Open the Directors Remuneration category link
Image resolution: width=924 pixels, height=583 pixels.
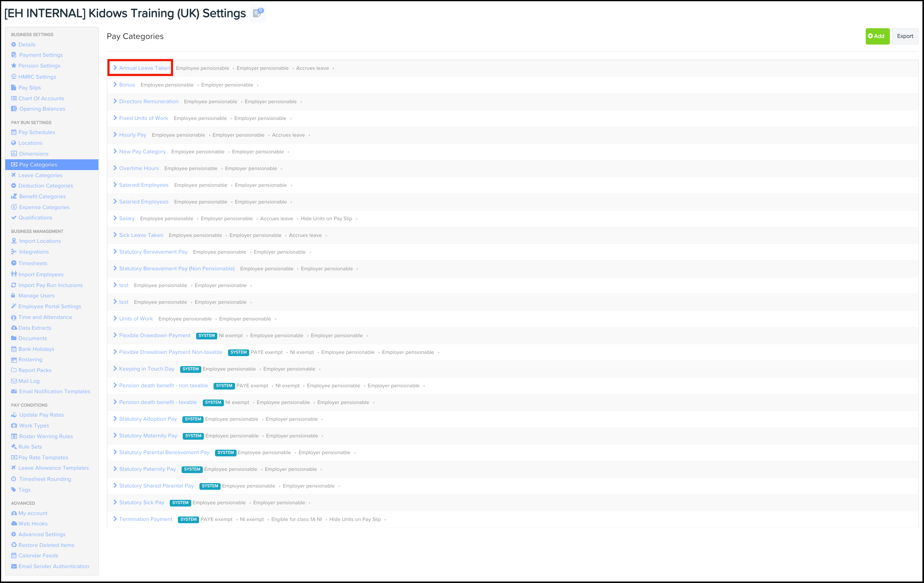(x=149, y=101)
